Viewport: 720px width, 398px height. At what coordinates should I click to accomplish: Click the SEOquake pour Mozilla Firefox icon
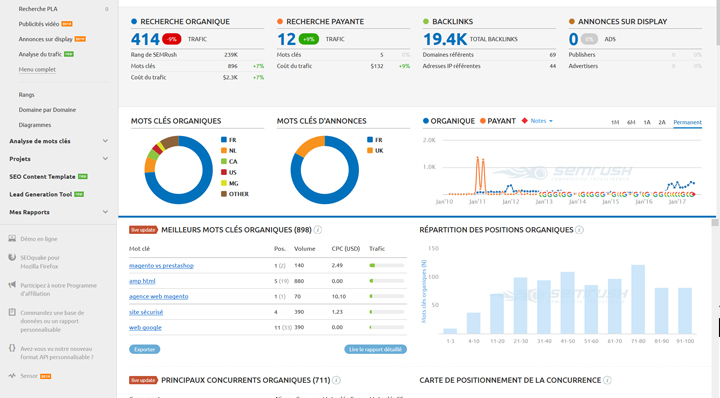pyautogui.click(x=12, y=258)
